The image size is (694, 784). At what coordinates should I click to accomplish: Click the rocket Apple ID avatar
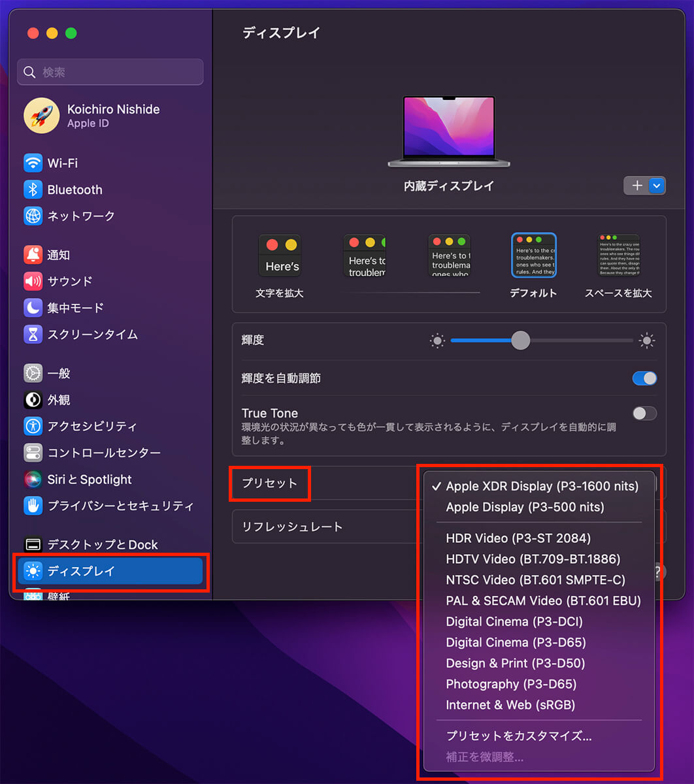coord(41,116)
